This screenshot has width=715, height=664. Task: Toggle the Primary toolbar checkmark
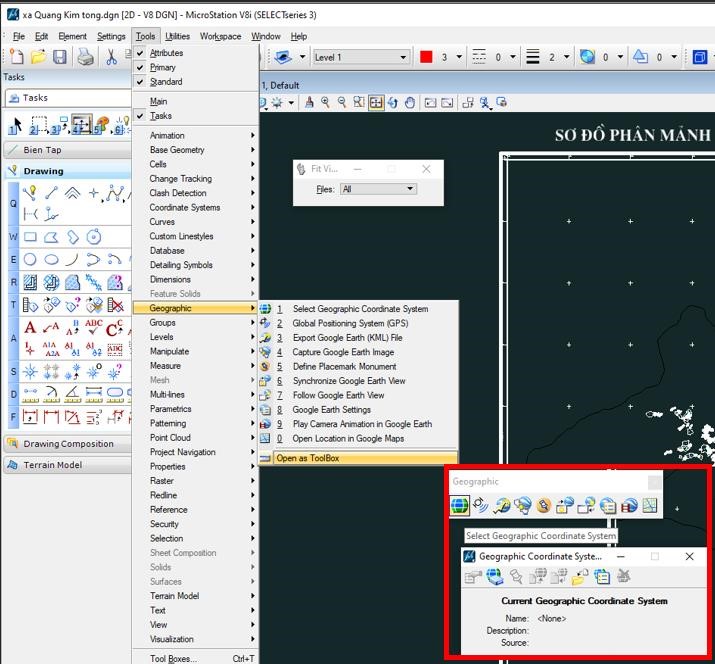[162, 67]
